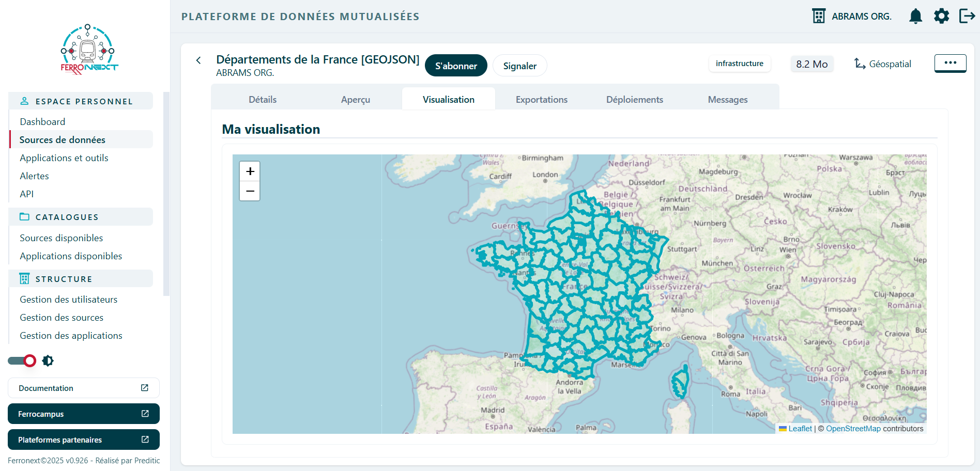Click the Espace Personnel user icon
This screenshot has height=471, width=980.
point(24,101)
